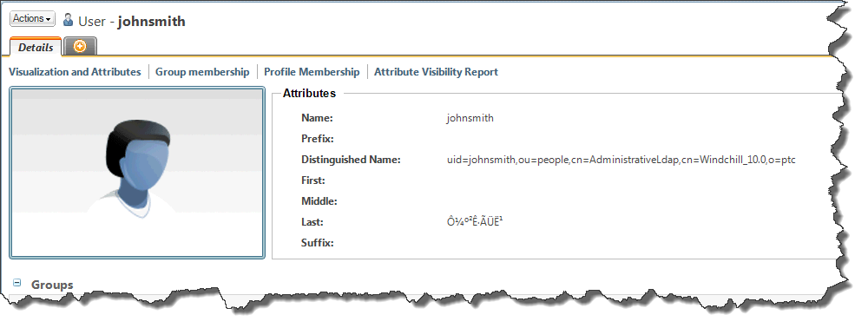Image resolution: width=868 pixels, height=328 pixels.
Task: Select the Name value johnsmith
Action: pos(470,118)
